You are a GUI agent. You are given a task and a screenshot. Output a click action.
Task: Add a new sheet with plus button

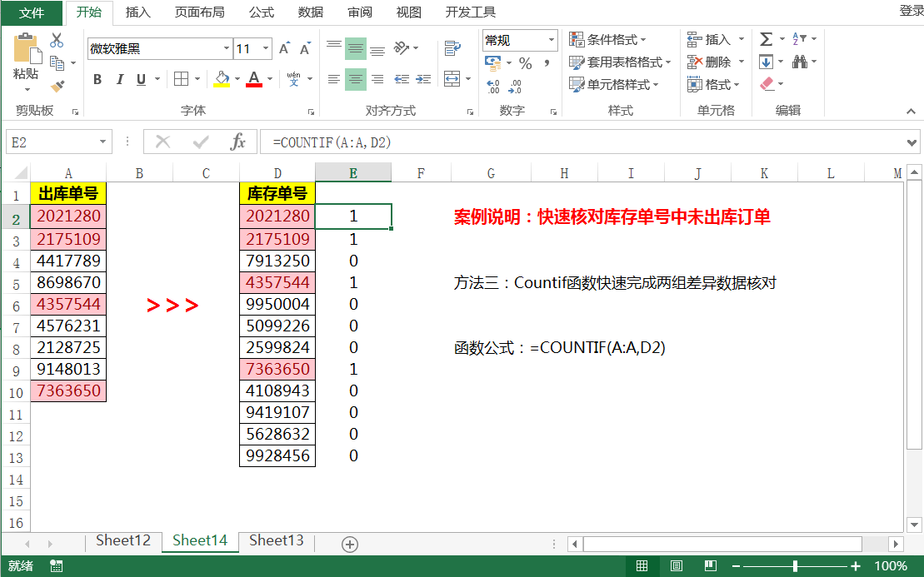(349, 544)
